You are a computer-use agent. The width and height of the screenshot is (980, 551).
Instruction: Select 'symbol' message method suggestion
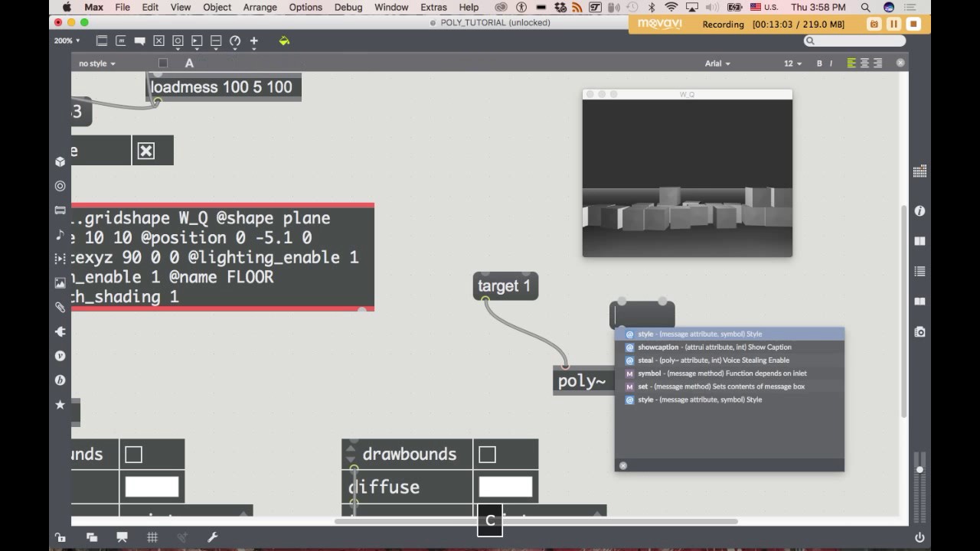tap(730, 373)
